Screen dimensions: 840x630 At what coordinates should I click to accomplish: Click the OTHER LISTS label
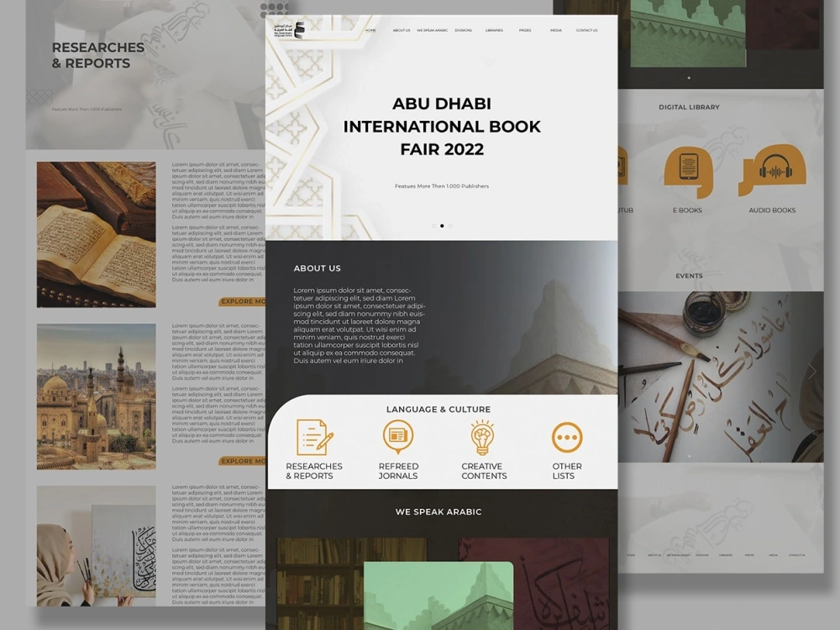pos(567,471)
